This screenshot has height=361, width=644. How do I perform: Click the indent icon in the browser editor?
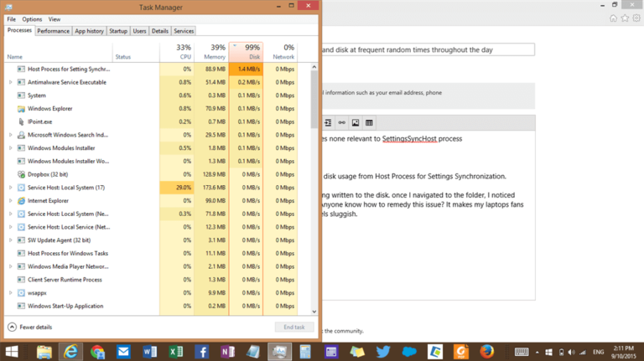tap(328, 122)
